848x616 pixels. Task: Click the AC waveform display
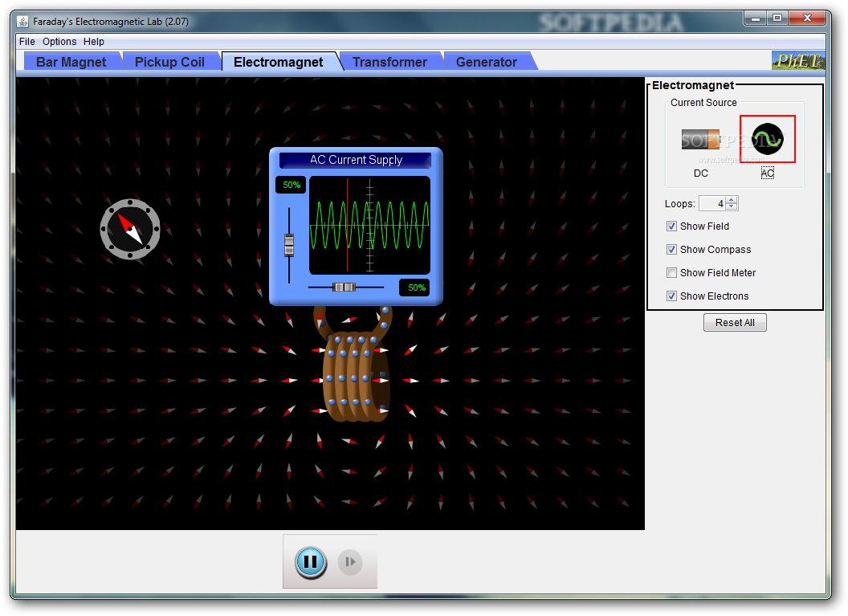pos(370,225)
